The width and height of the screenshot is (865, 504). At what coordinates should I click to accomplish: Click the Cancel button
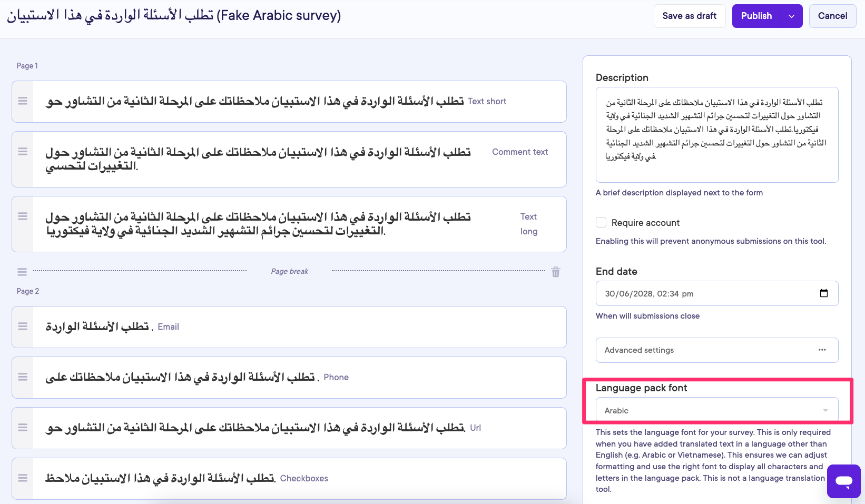[x=832, y=16]
